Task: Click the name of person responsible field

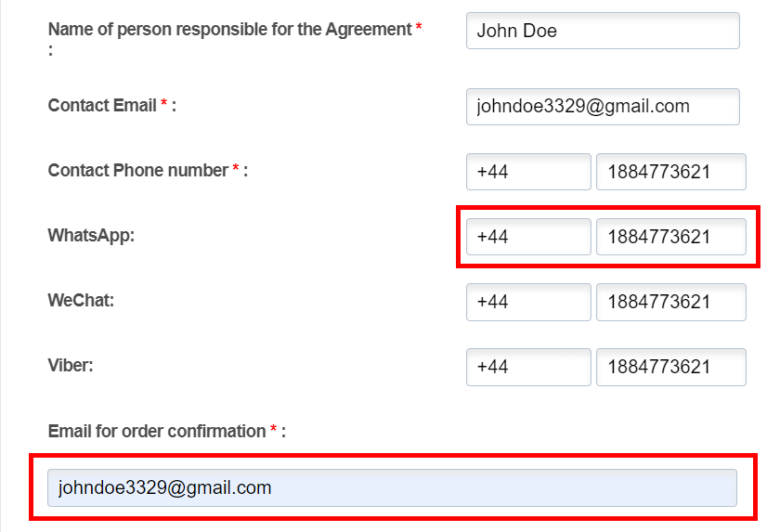Action: [603, 31]
